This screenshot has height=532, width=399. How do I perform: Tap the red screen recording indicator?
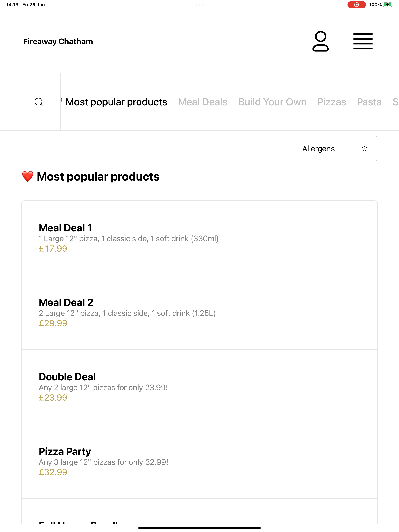[356, 4]
